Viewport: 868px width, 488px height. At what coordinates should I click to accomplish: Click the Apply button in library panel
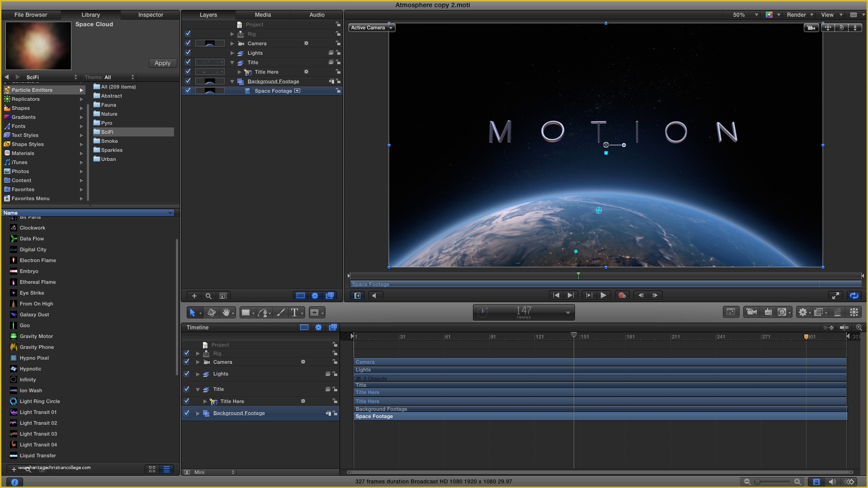(x=162, y=62)
